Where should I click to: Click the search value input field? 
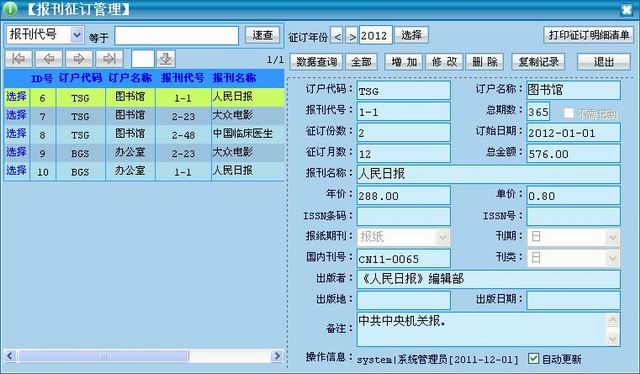point(176,36)
